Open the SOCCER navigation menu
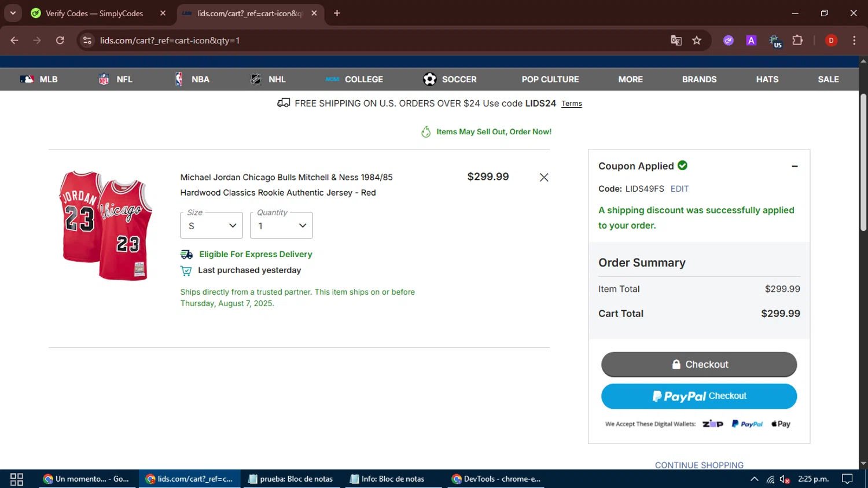868x488 pixels. click(450, 79)
